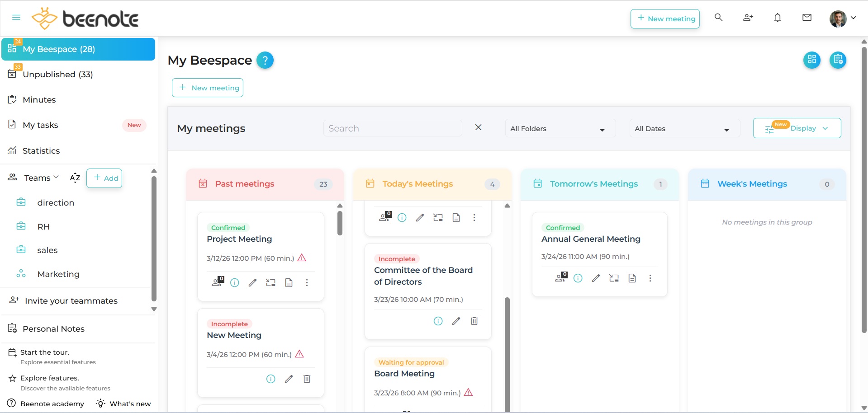The image size is (868, 413).
Task: Open the search magnifier in top bar
Action: point(718,18)
